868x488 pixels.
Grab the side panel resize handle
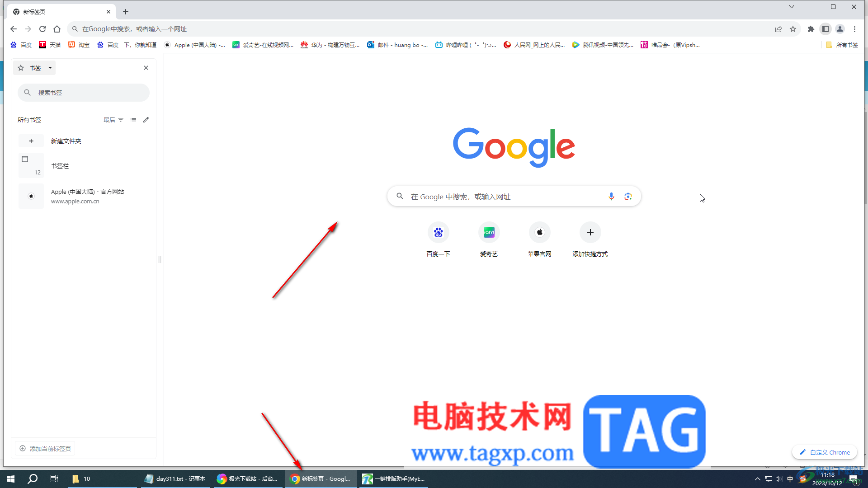coord(160,260)
